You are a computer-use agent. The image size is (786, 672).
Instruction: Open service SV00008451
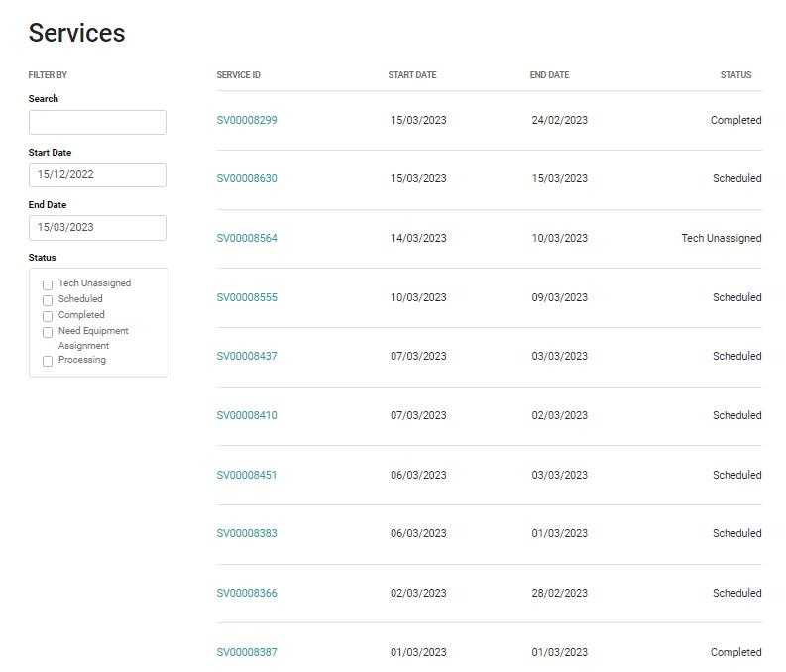(247, 475)
